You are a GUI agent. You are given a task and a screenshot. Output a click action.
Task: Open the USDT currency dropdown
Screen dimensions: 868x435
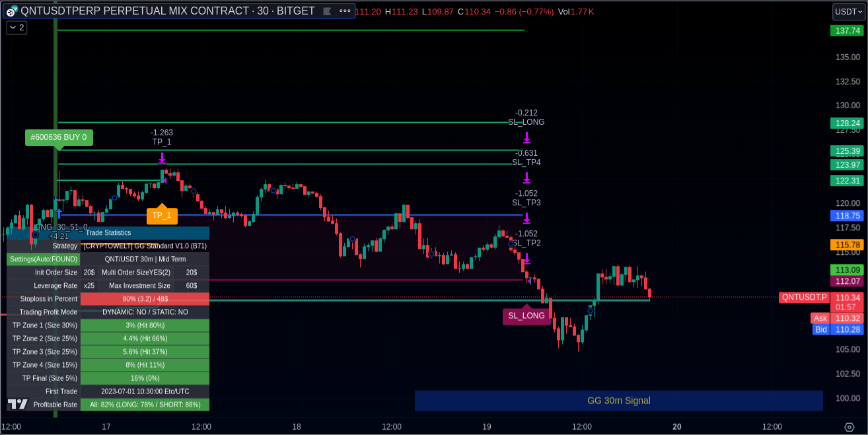point(848,11)
